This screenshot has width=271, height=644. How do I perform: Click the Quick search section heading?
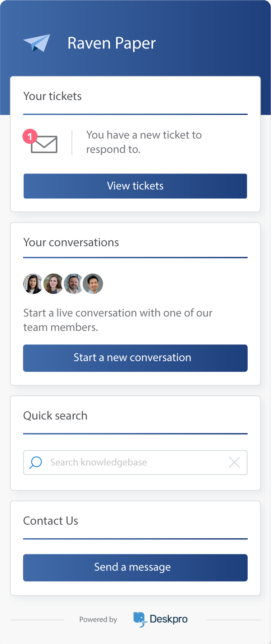tap(55, 416)
